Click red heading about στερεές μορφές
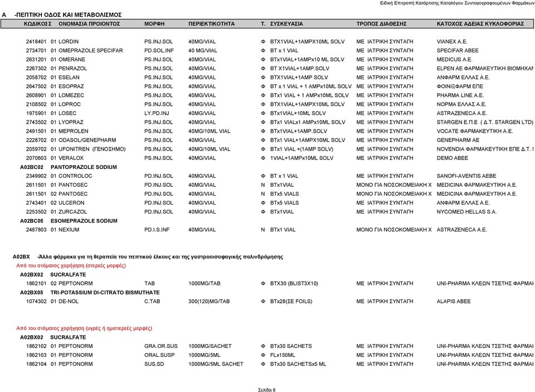The width and height of the screenshot is (535, 392). point(71,265)
